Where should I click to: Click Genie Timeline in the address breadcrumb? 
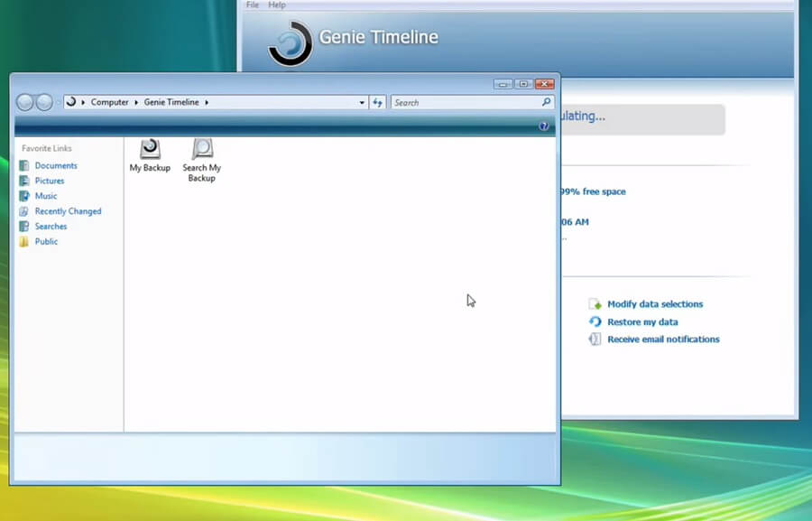pos(171,102)
